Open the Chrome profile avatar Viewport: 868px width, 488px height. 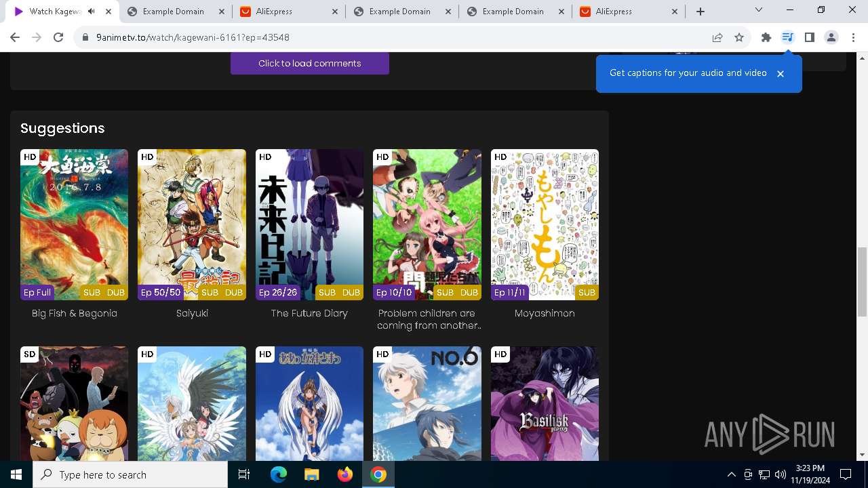[831, 37]
